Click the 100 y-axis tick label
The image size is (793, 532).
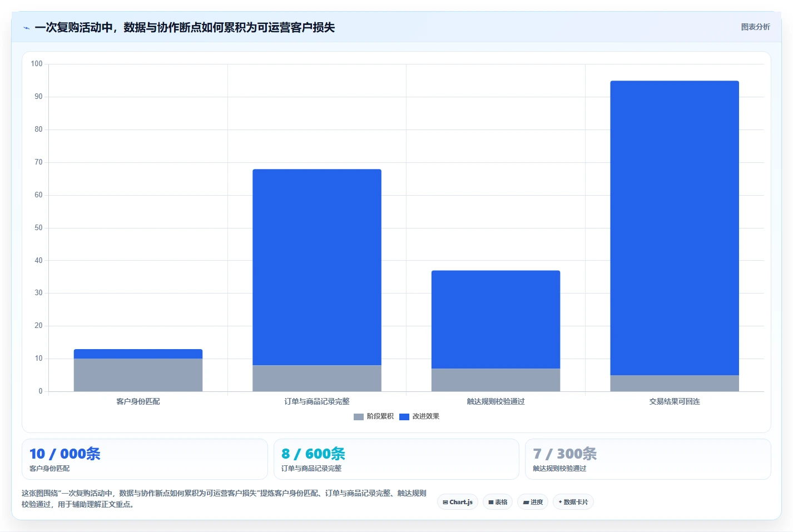(x=37, y=64)
